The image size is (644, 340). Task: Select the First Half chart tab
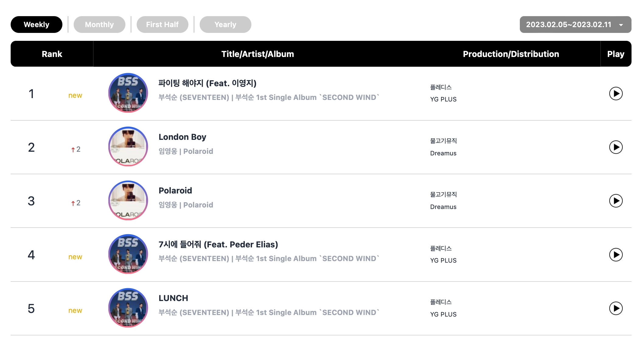(162, 24)
